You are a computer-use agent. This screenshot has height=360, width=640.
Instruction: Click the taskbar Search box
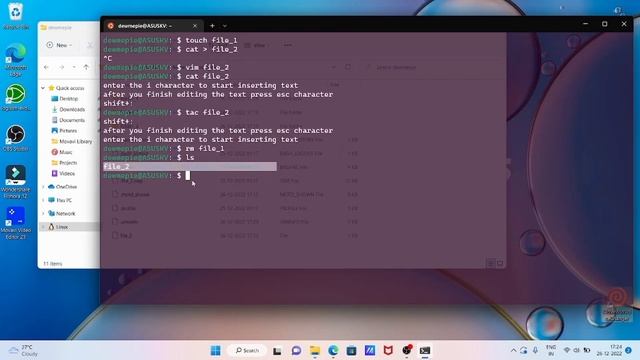(x=247, y=350)
